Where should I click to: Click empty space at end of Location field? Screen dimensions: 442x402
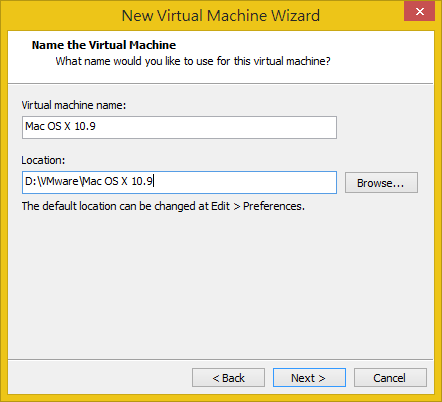[245, 182]
